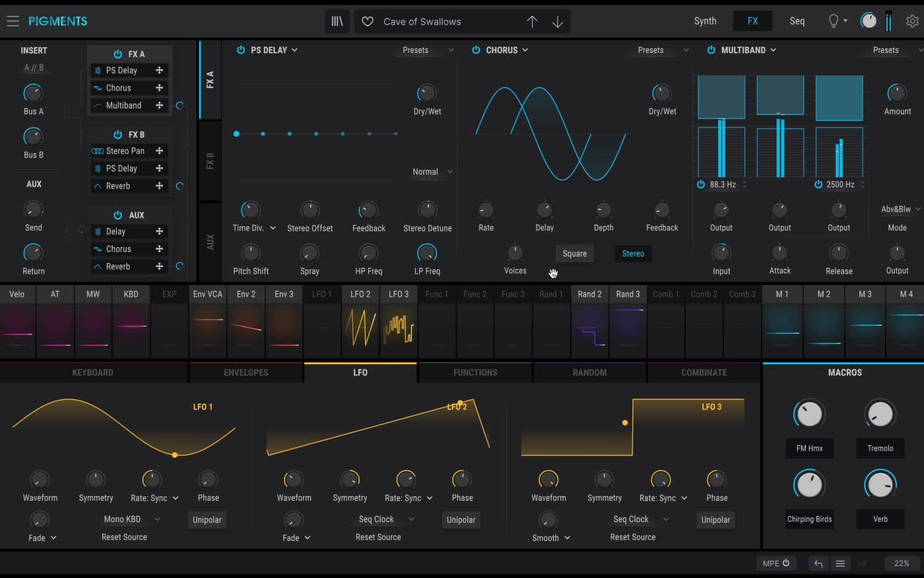The image size is (924, 578).
Task: Toggle LFO 1 Unipolar button
Action: [207, 520]
